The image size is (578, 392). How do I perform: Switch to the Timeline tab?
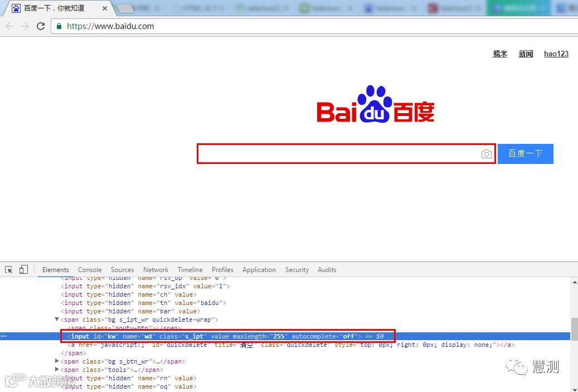[x=190, y=269]
